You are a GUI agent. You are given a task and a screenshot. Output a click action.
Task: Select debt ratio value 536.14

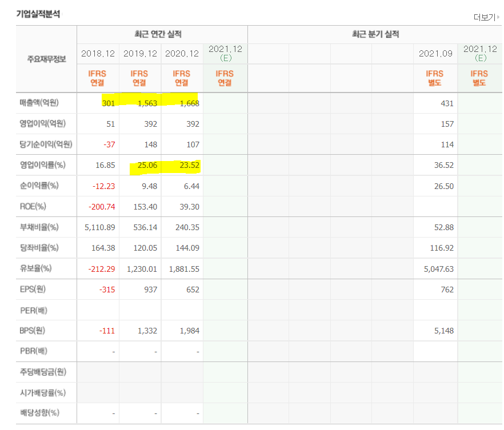tap(145, 227)
